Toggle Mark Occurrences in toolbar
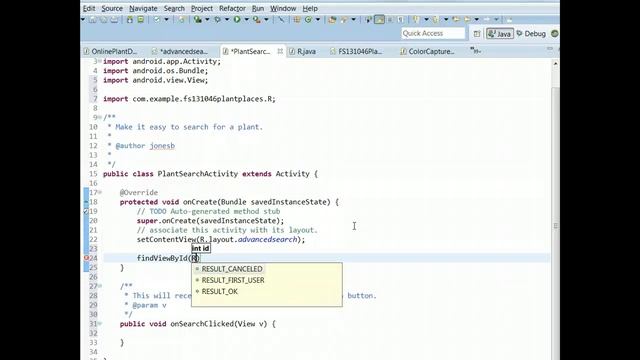The image size is (640, 360). tap(379, 20)
